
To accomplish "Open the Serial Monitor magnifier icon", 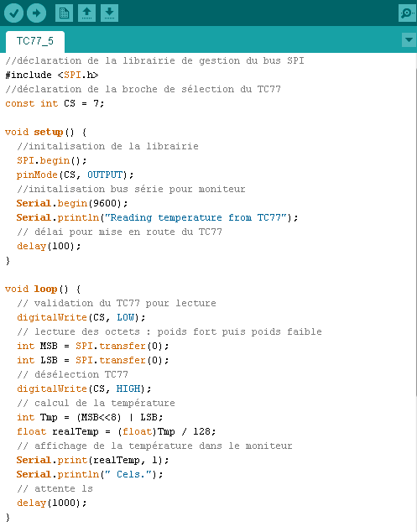I will click(406, 13).
